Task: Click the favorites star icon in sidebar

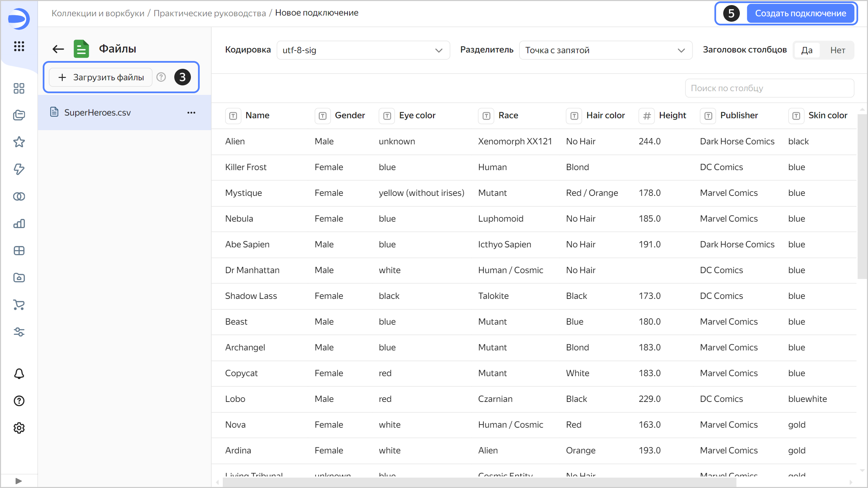Action: pyautogui.click(x=19, y=142)
